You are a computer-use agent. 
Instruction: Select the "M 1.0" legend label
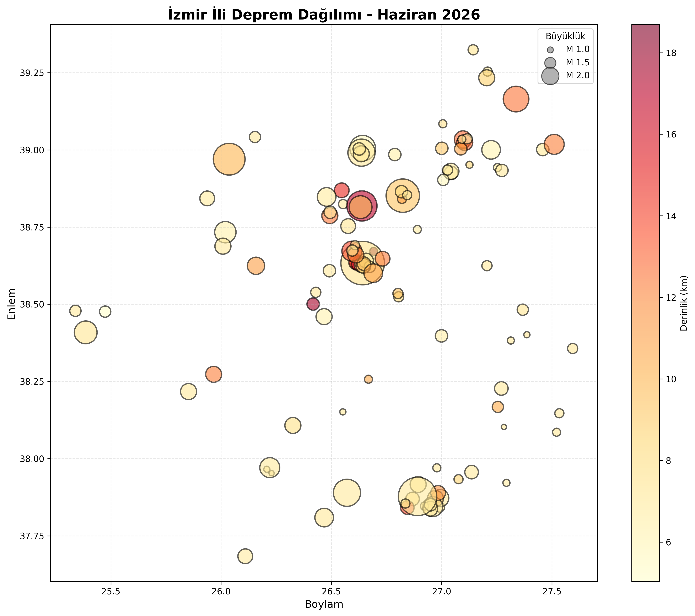578,50
